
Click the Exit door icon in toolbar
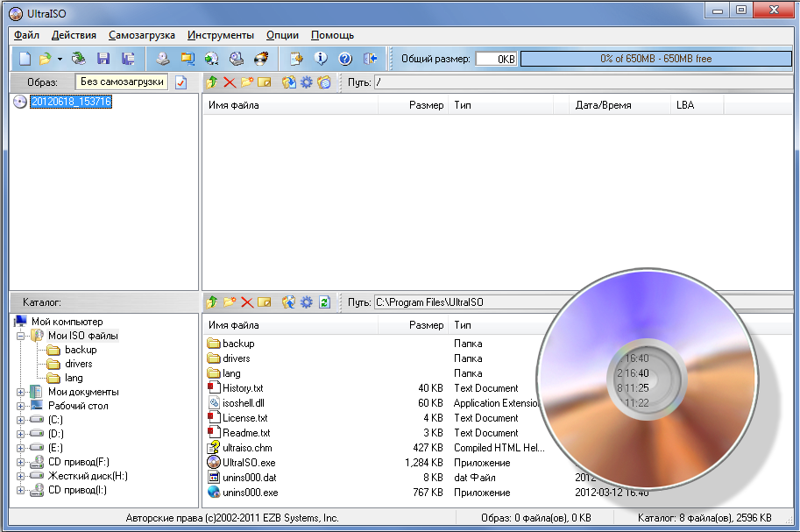[370, 59]
